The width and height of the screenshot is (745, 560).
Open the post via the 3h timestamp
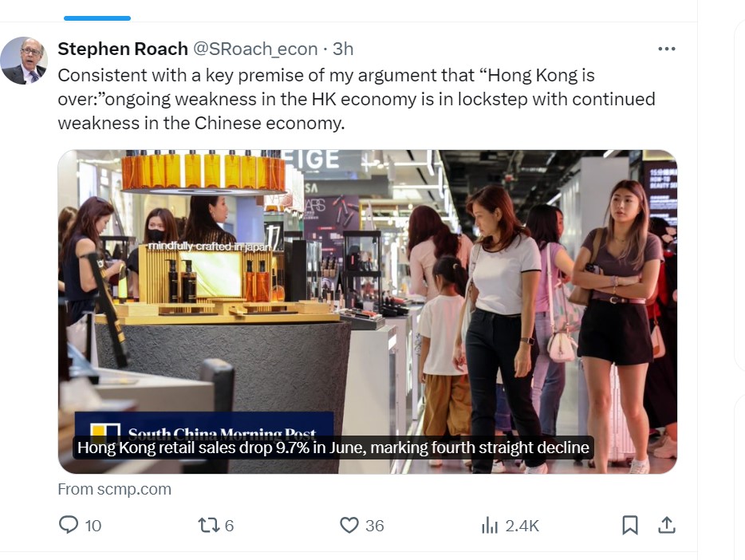tap(343, 49)
